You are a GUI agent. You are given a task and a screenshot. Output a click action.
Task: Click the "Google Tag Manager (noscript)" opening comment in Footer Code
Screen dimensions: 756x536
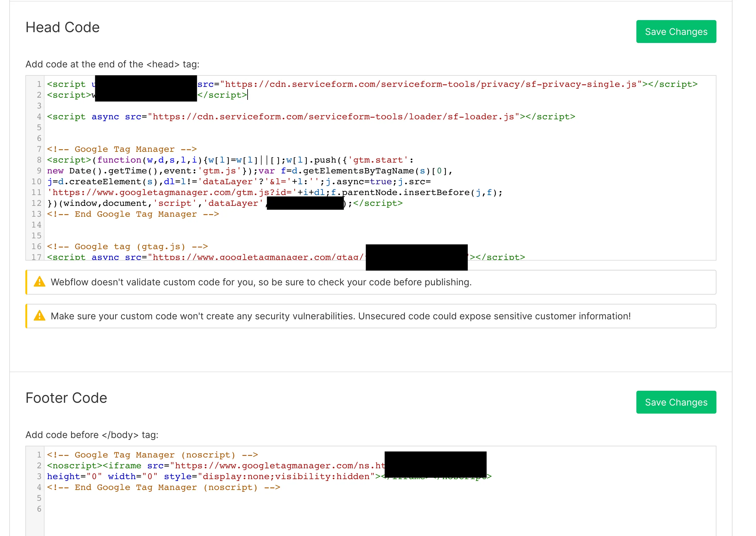click(x=152, y=455)
